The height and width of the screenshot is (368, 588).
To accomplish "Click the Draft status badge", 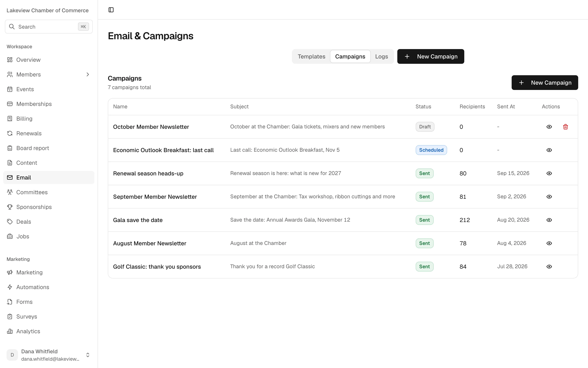I will (x=425, y=127).
